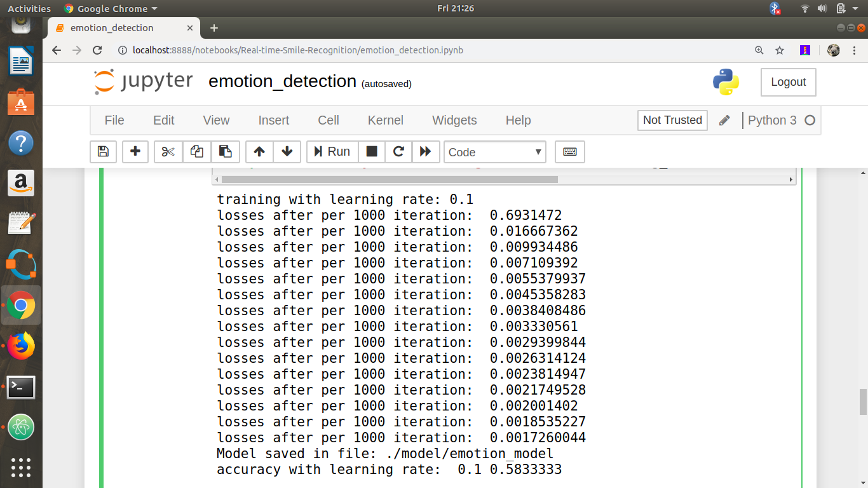Viewport: 868px width, 488px height.
Task: Restart kernel and rerun all fast-forward icon
Action: (426, 152)
